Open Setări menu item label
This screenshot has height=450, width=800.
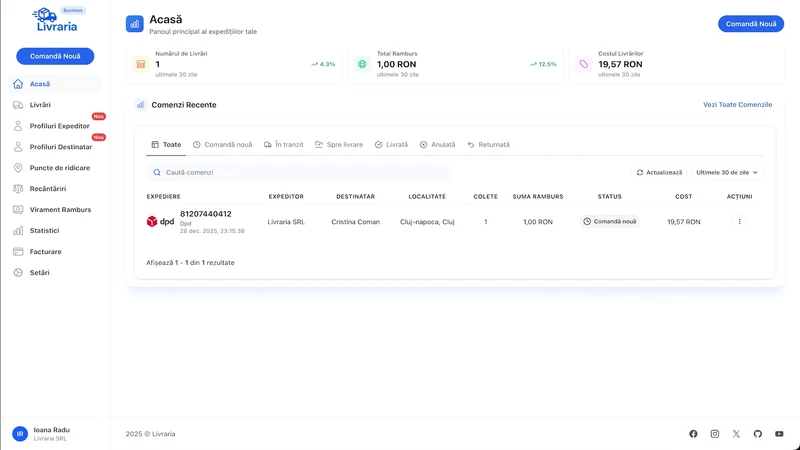39,272
